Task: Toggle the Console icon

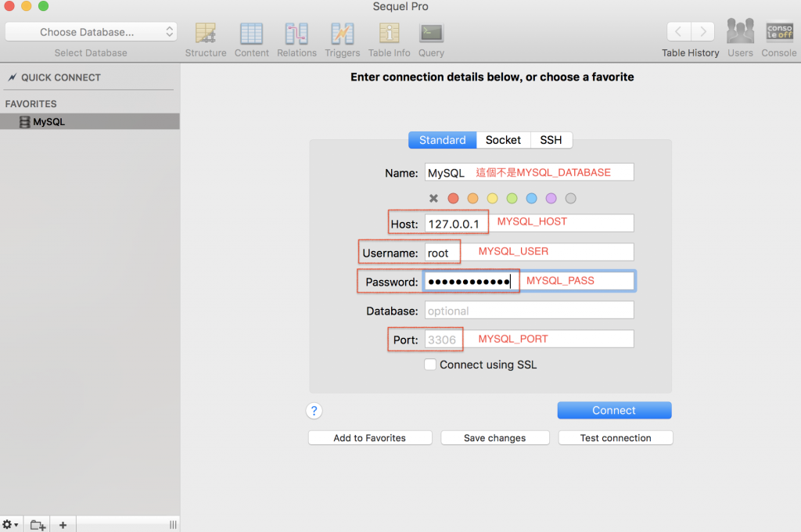Action: pos(779,31)
